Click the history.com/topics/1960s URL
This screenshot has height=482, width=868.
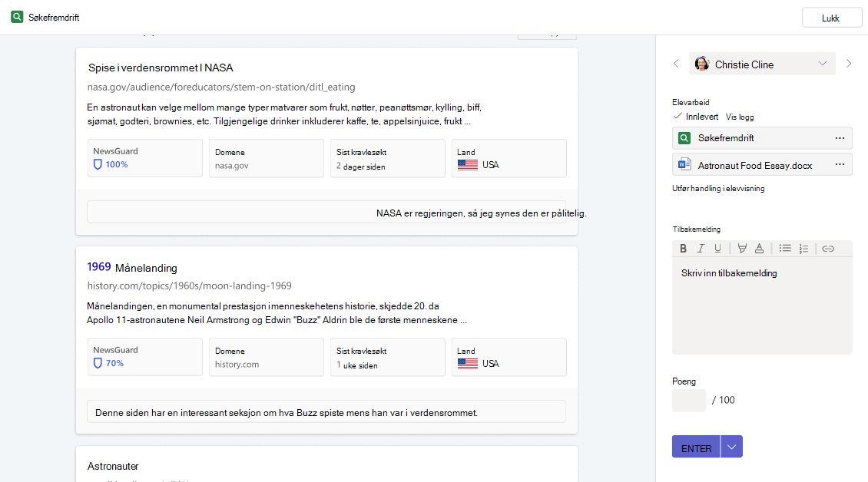click(x=189, y=286)
